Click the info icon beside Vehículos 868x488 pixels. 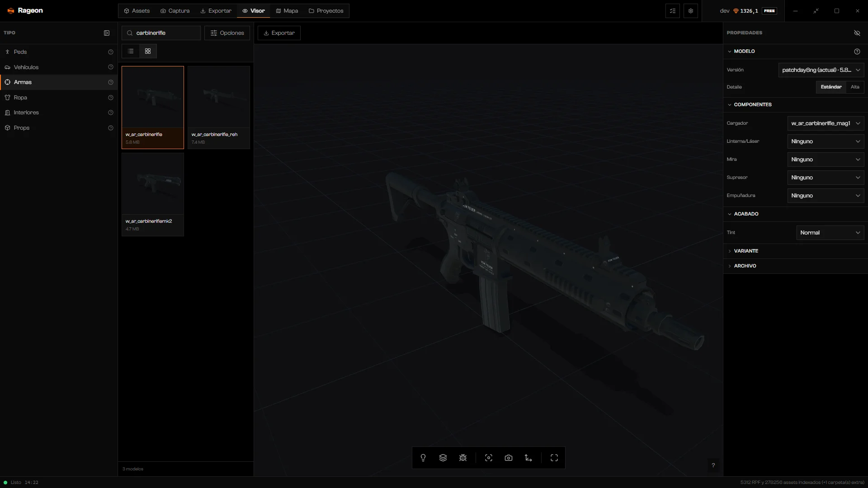click(x=111, y=67)
